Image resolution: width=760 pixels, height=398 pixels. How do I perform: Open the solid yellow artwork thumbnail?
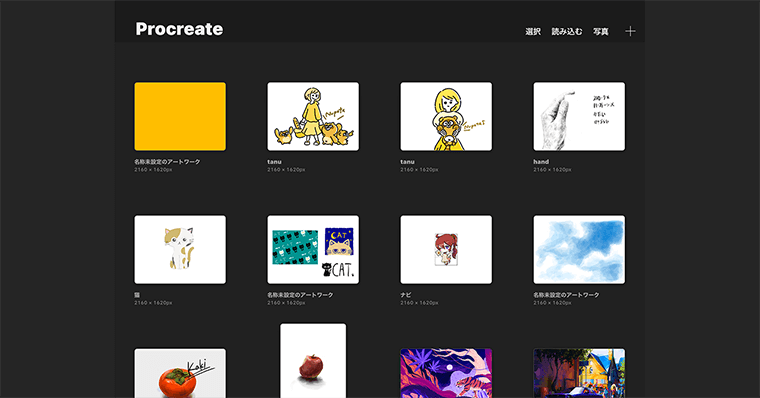point(180,116)
